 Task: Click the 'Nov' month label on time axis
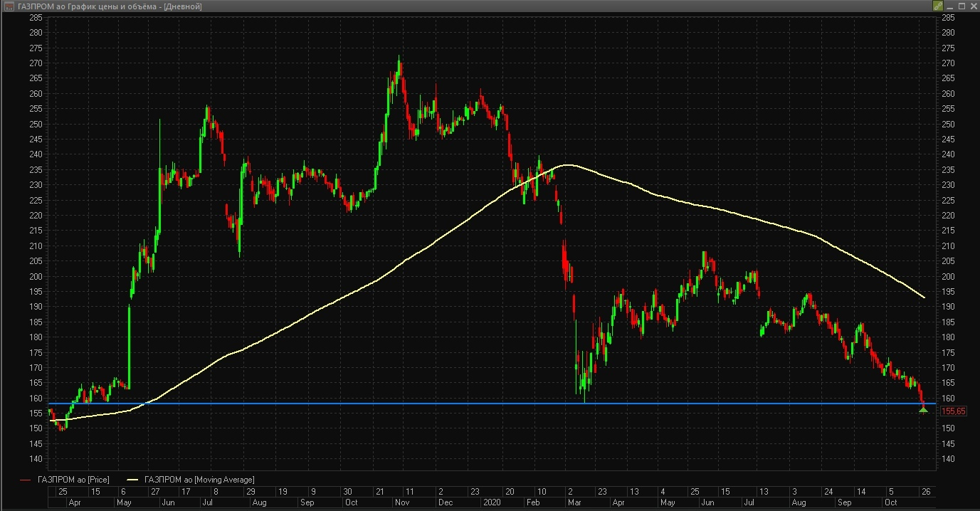point(402,502)
